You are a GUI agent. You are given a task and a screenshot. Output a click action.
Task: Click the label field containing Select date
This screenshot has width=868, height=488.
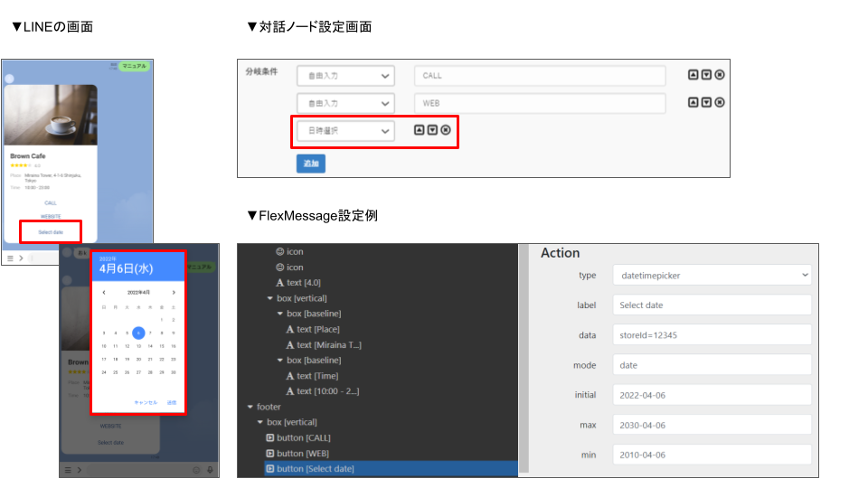coord(712,305)
